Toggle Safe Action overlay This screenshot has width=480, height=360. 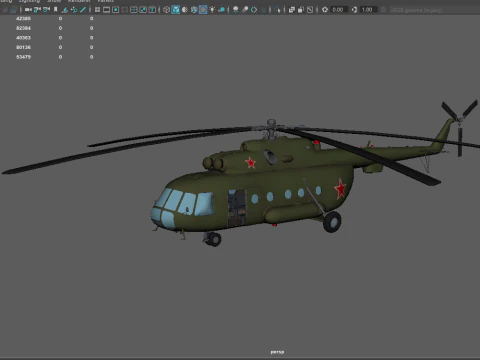coord(143,10)
